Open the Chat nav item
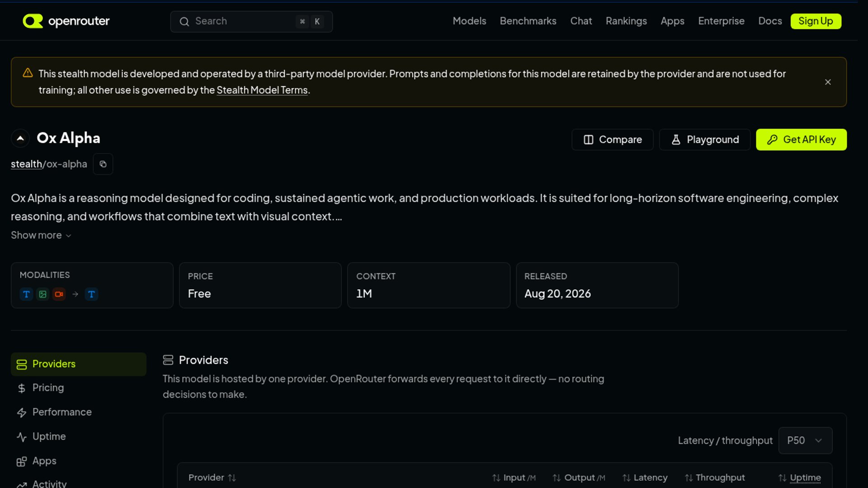This screenshot has width=868, height=488. pos(581,21)
